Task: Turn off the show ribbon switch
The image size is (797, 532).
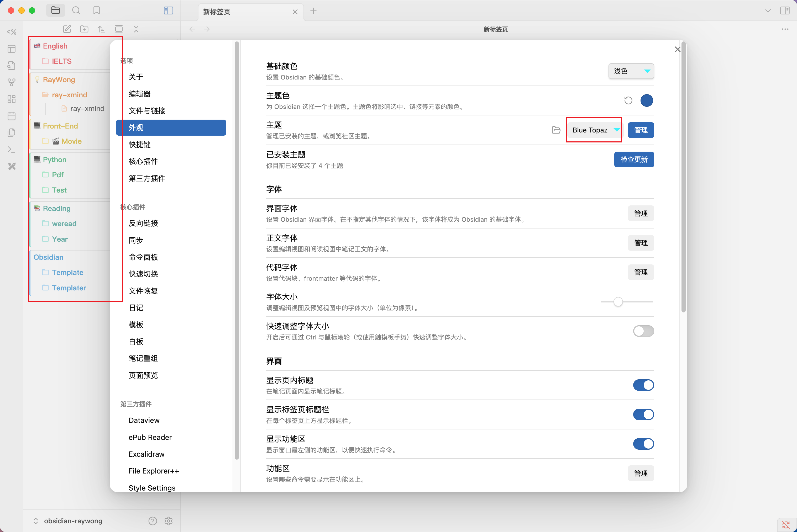Action: point(643,444)
